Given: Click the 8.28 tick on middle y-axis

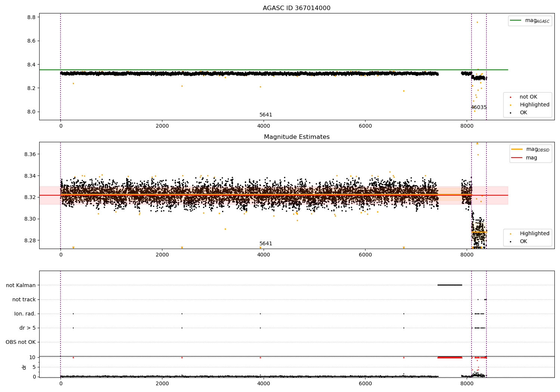Looking at the screenshot, I should click(x=30, y=240).
